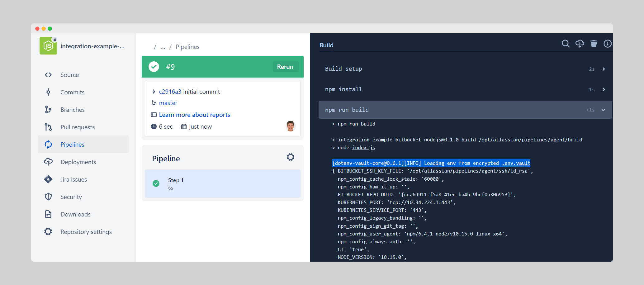
Task: Click the Rerun button
Action: [x=285, y=67]
